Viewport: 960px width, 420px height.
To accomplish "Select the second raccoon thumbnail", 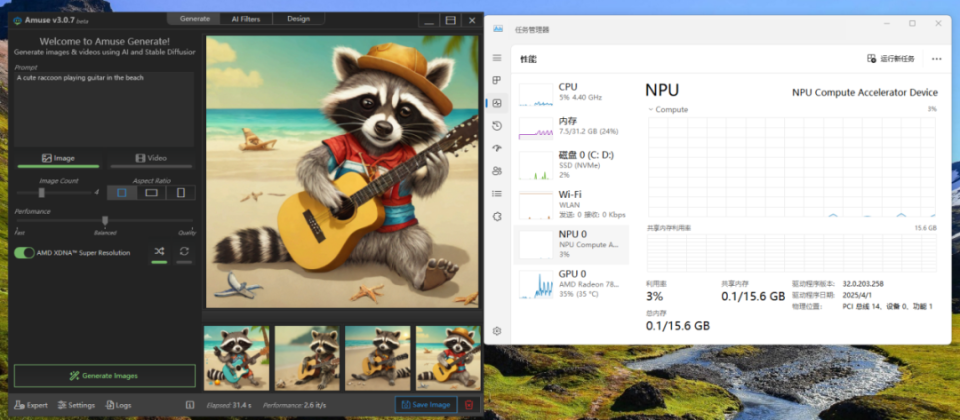I will (307, 358).
